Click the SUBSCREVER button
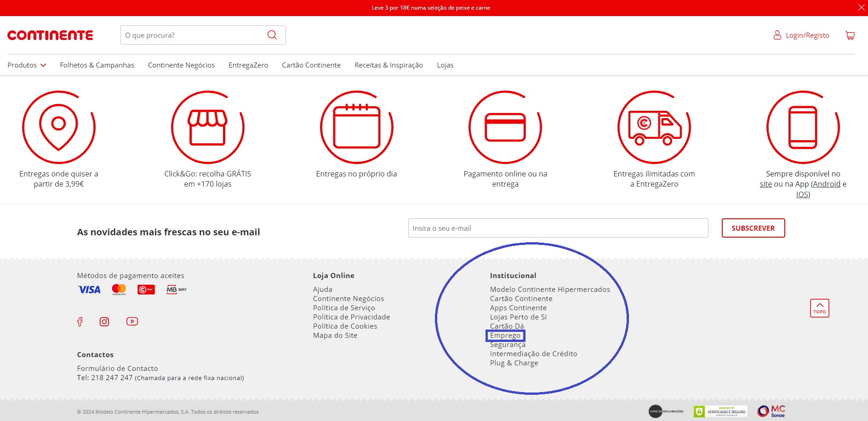 [x=753, y=228]
